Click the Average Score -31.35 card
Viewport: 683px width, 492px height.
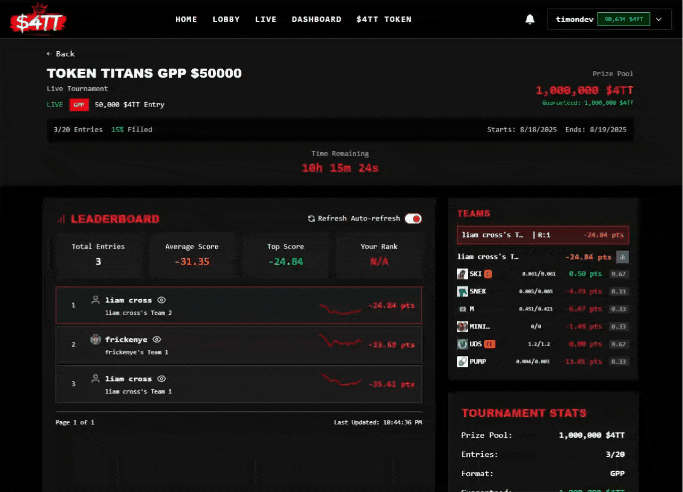(x=192, y=255)
